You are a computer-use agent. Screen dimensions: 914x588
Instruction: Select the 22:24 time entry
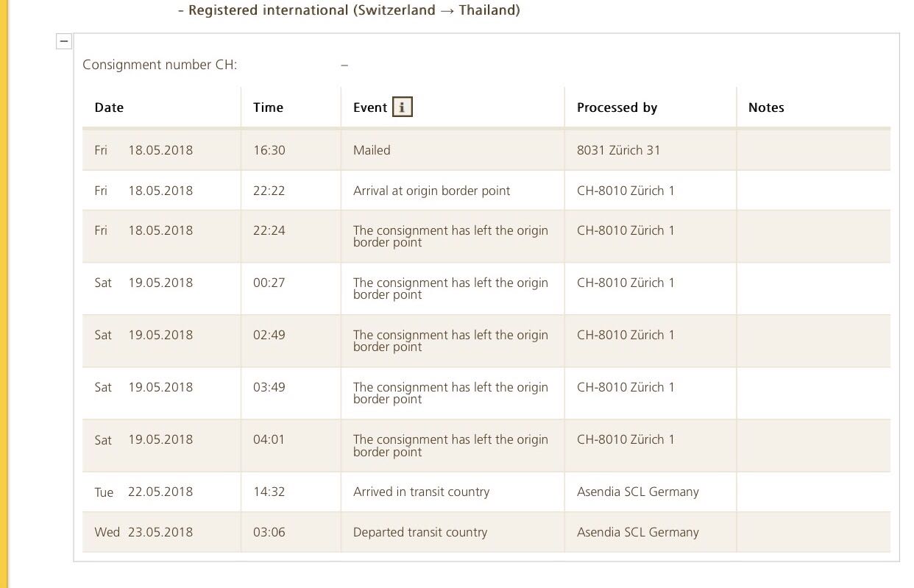pos(269,230)
